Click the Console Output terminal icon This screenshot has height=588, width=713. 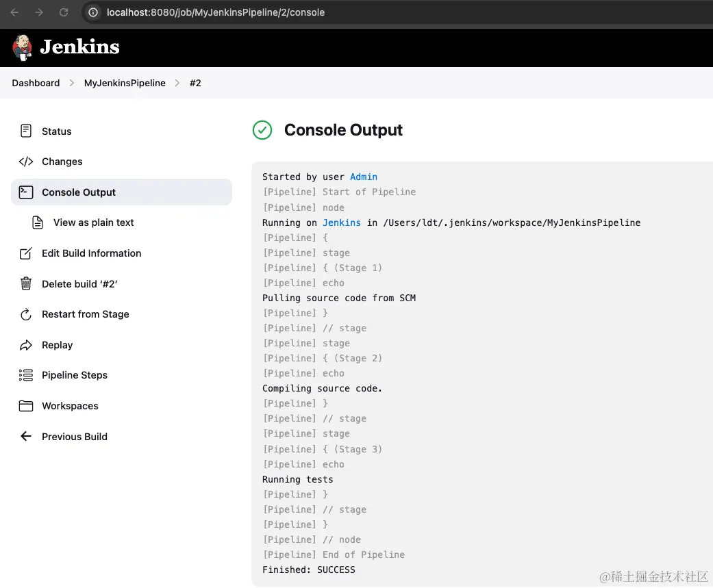(25, 192)
